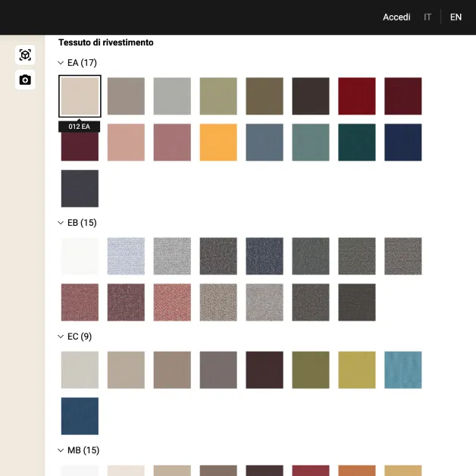The height and width of the screenshot is (476, 476).
Task: Click Accedi to log in
Action: [x=396, y=17]
